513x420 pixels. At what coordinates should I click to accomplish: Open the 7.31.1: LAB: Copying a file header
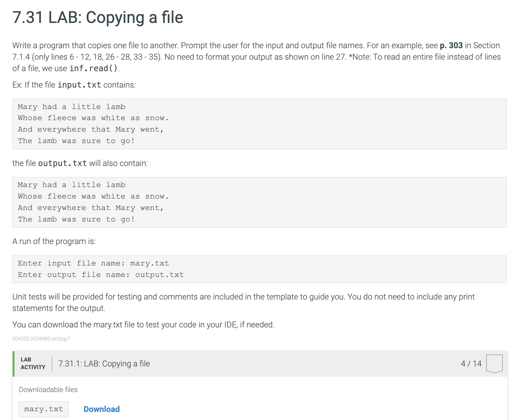[x=104, y=364]
